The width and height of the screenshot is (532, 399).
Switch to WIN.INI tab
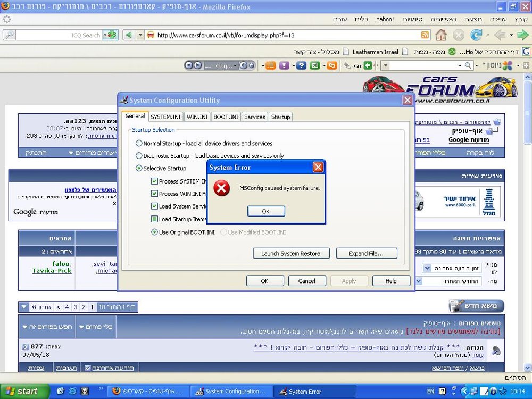pos(197,117)
